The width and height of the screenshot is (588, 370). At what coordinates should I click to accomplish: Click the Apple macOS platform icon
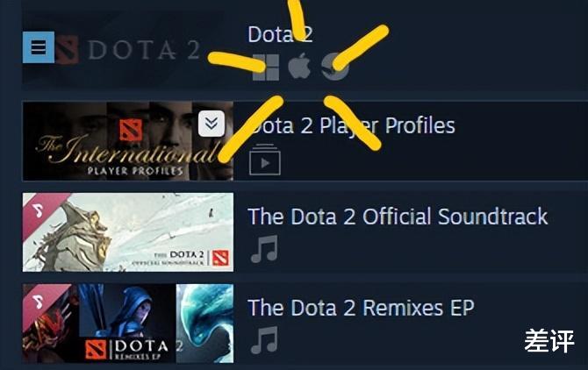299,66
